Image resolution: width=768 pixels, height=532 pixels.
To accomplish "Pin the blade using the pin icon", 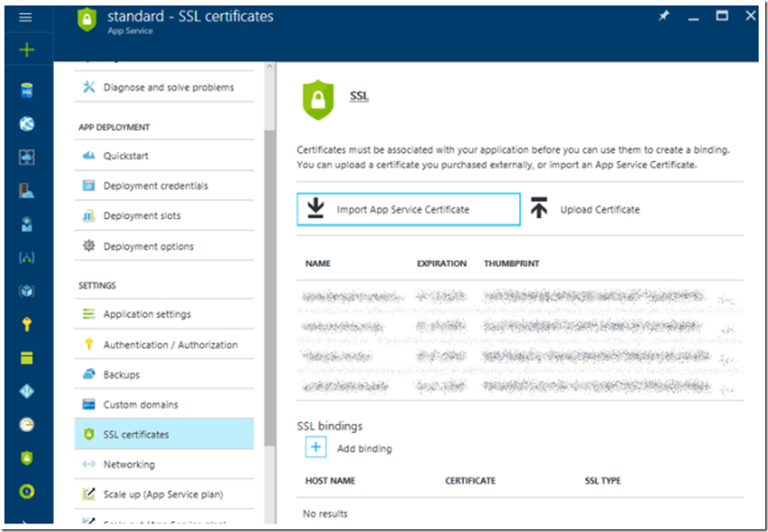I will (x=664, y=17).
